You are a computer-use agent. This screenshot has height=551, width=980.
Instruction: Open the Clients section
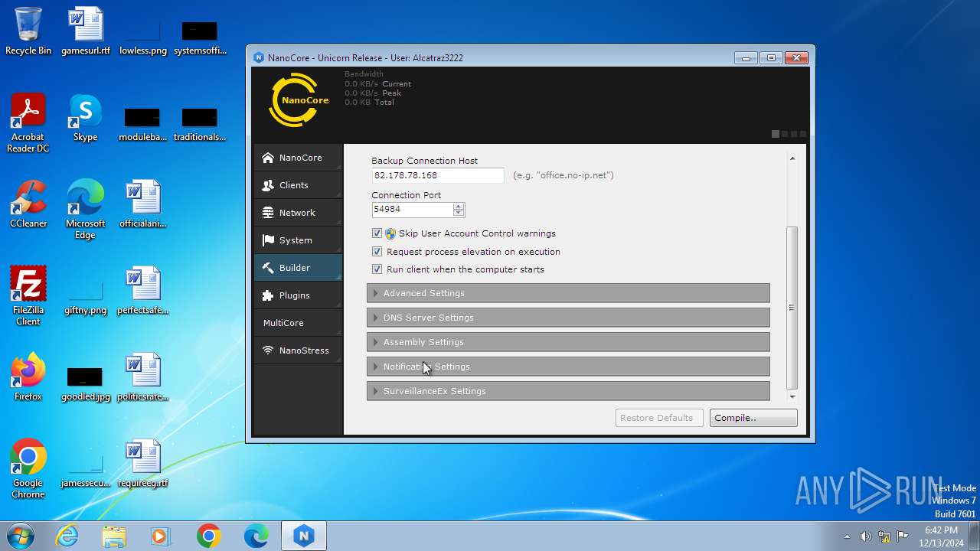(x=298, y=185)
